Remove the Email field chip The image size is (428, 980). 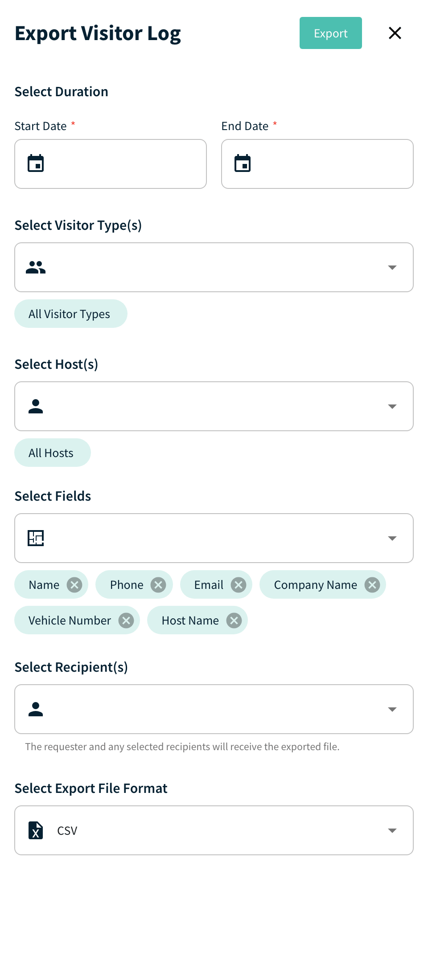[239, 584]
